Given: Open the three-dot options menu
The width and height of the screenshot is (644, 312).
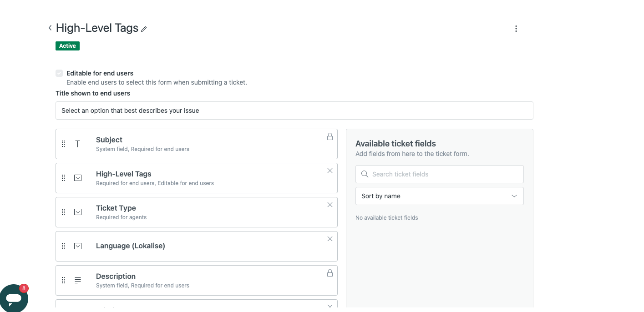Looking at the screenshot, I should [x=516, y=29].
